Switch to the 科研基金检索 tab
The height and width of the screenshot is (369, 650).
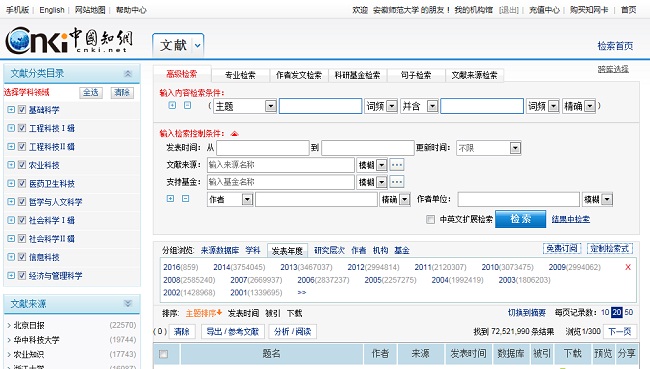[x=357, y=75]
